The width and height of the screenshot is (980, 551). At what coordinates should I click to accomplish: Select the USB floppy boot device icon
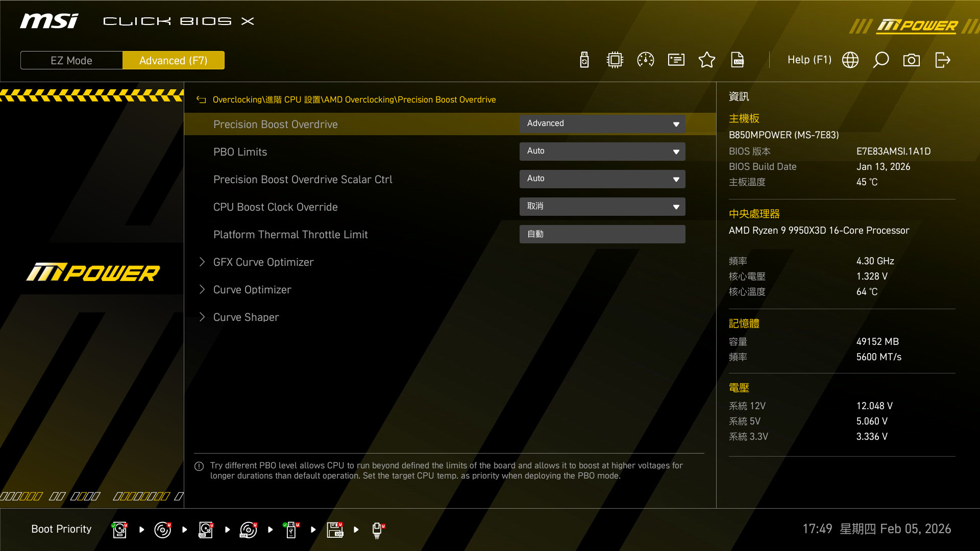click(335, 530)
